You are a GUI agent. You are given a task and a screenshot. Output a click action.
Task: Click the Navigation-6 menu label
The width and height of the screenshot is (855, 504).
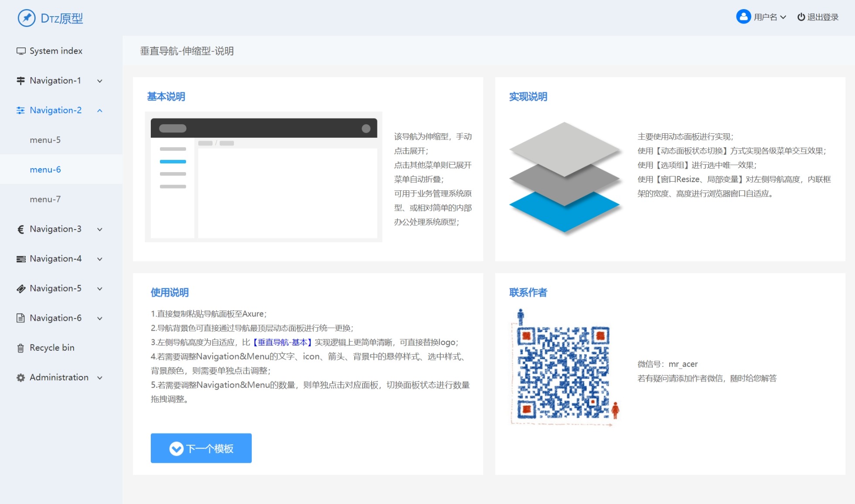click(55, 318)
